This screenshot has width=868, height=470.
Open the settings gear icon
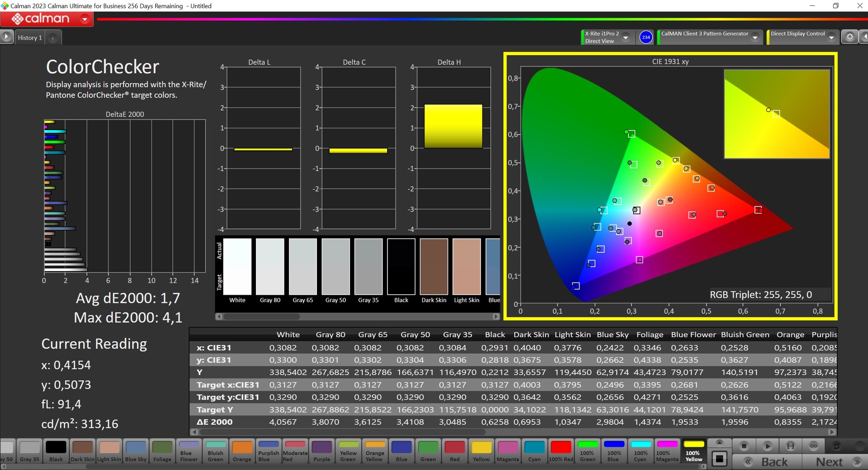pos(849,37)
